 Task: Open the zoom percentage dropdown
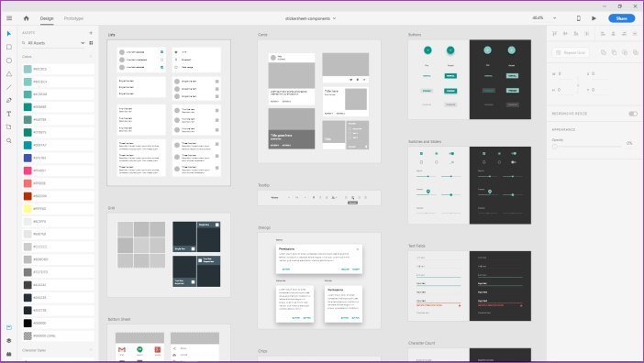tap(554, 18)
